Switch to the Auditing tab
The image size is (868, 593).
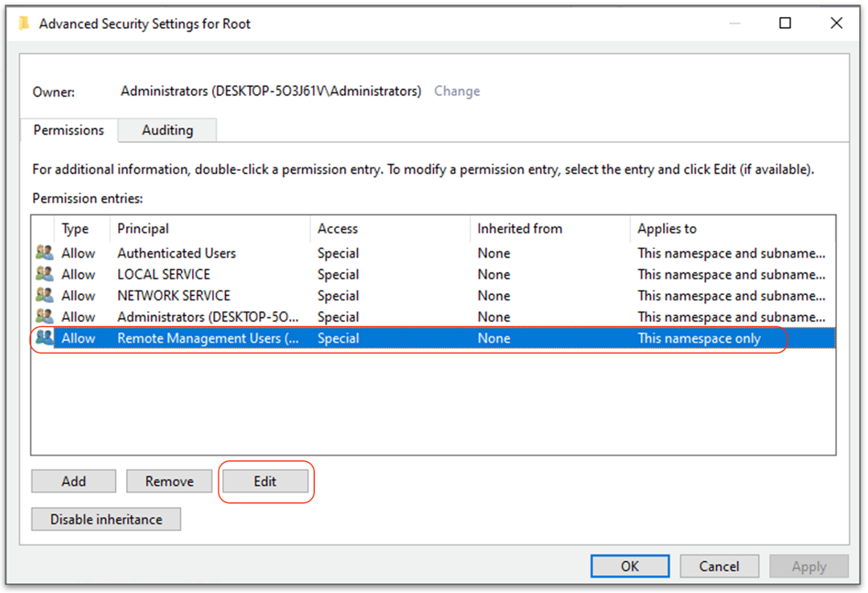coord(166,129)
